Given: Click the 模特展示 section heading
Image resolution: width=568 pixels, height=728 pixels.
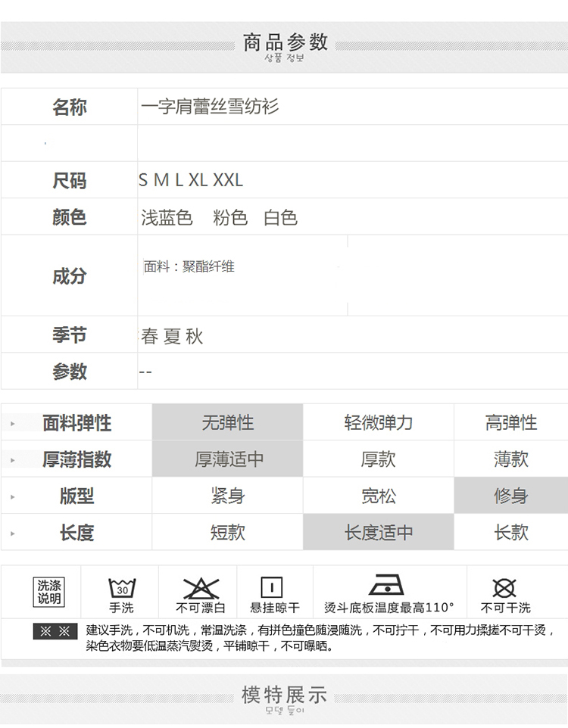Looking at the screenshot, I should [x=284, y=694].
